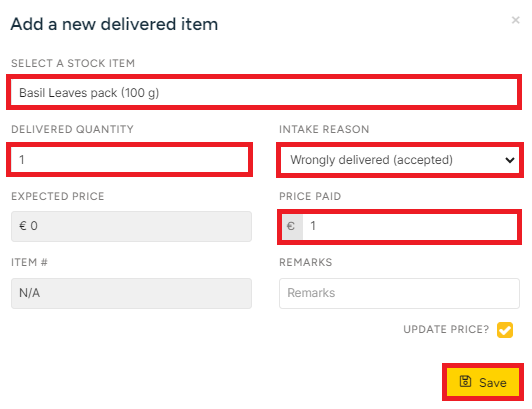Image resolution: width=532 pixels, height=409 pixels.
Task: Click the Price Paid label
Action: coord(310,197)
